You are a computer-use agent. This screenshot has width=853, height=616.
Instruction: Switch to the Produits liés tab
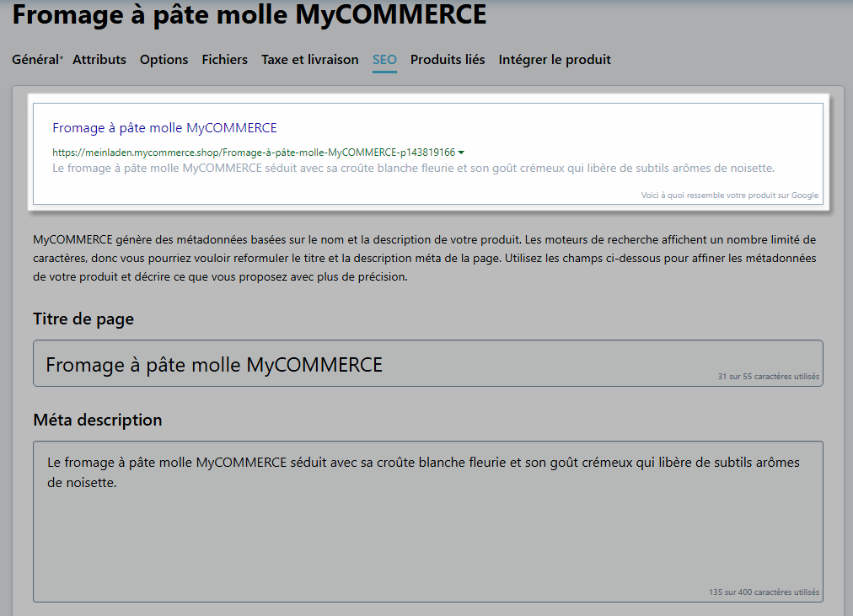pyautogui.click(x=448, y=60)
